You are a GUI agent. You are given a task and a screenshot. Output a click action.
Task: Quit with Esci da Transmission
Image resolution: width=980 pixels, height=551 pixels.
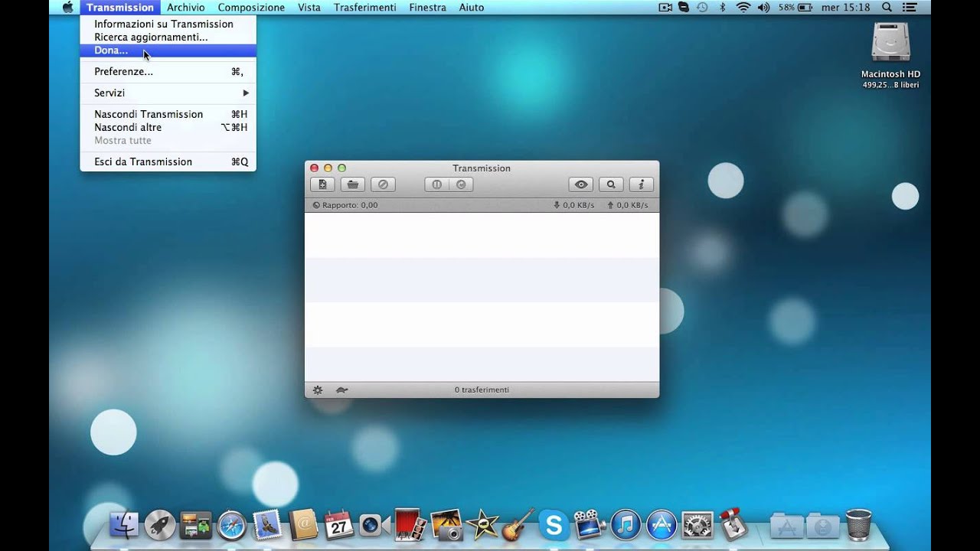168,161
